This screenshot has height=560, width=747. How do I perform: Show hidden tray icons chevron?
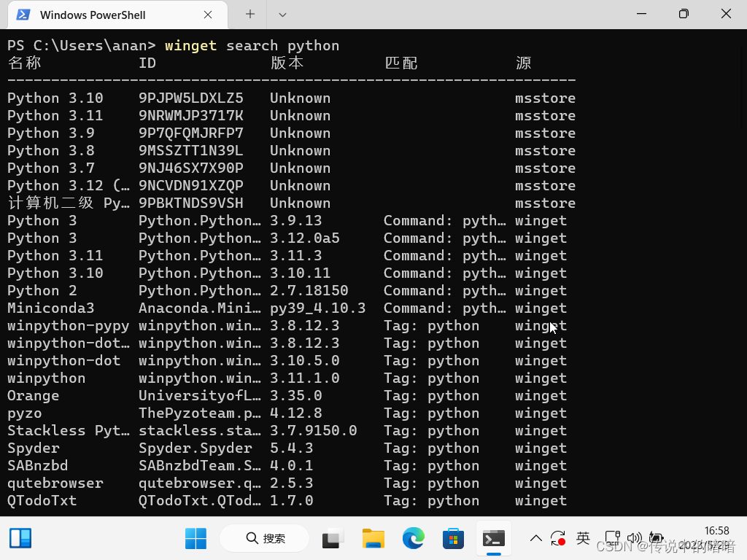(x=536, y=539)
